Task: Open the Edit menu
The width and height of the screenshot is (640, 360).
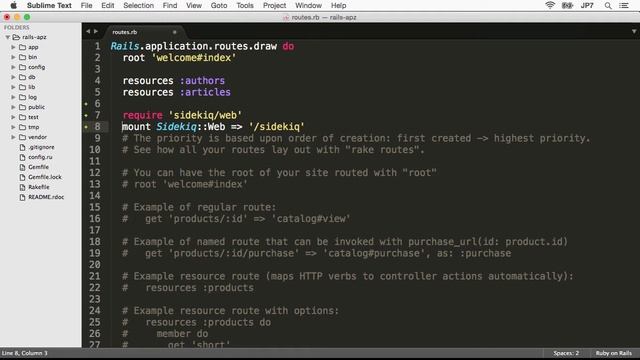Action: [x=108, y=5]
